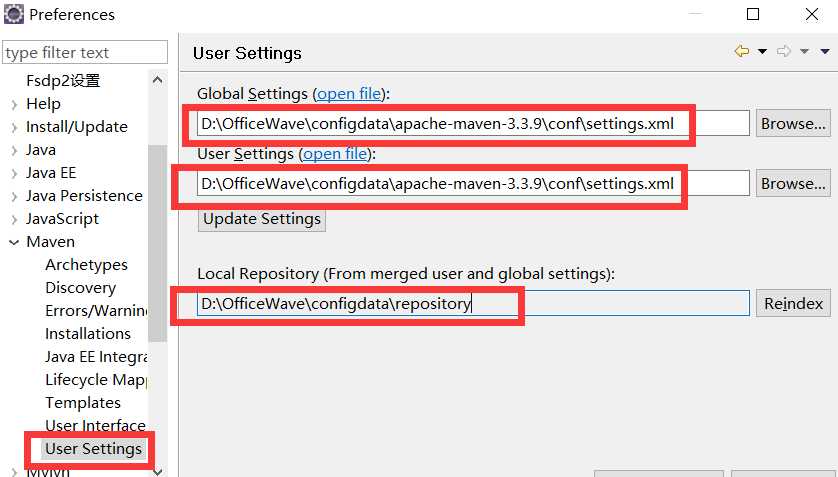Image resolution: width=838 pixels, height=477 pixels.
Task: Open the Installations preference page
Action: coord(88,334)
